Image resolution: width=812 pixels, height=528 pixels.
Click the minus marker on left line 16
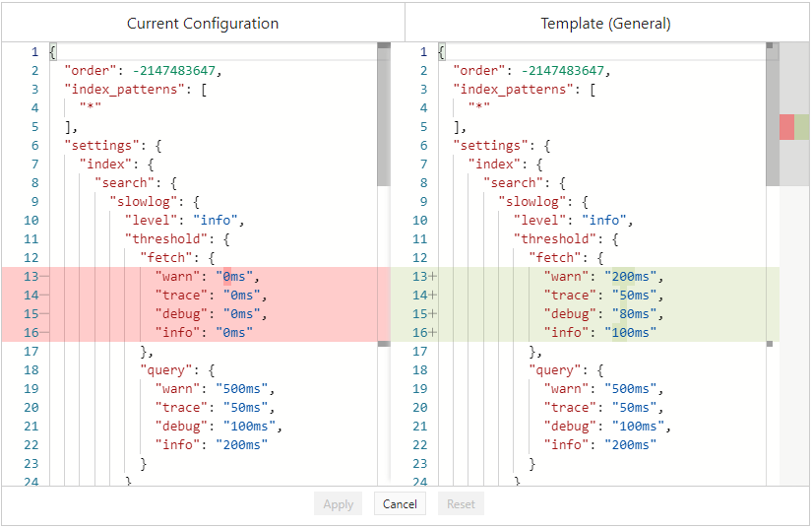pyautogui.click(x=45, y=333)
